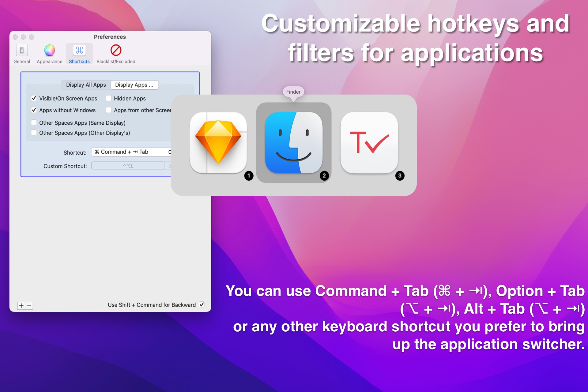Open the Shortcut dropdown showing Command + Tab
Image resolution: width=588 pixels, height=392 pixels.
click(x=131, y=152)
